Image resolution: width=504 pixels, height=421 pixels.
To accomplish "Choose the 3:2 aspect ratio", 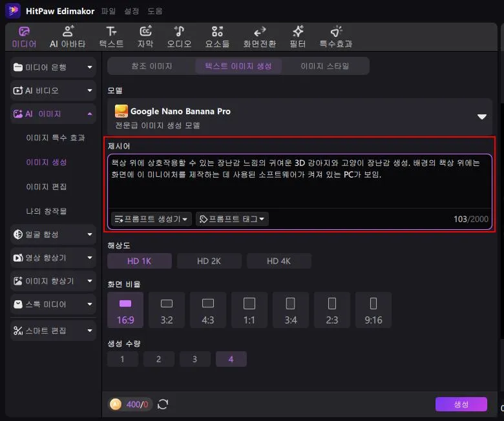I will point(167,310).
